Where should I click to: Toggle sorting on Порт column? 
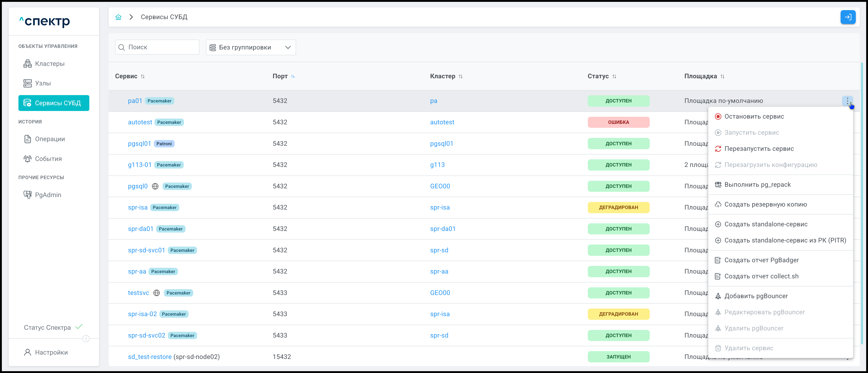(x=293, y=76)
